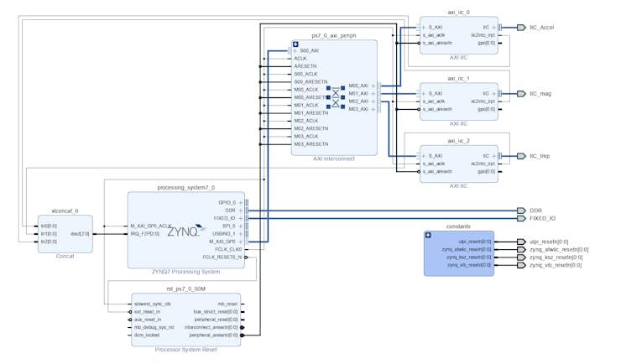Select the xlconcat_0 block title
This screenshot has width=621, height=364.
click(x=65, y=212)
